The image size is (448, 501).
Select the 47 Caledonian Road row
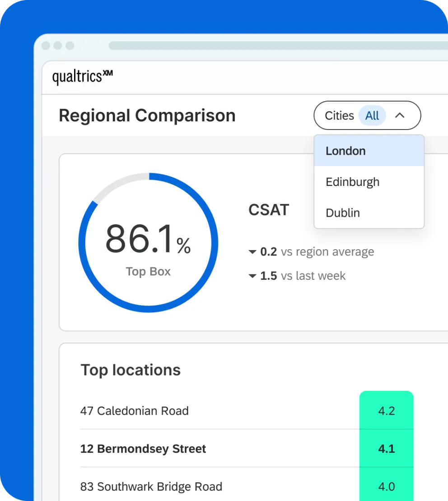click(247, 411)
